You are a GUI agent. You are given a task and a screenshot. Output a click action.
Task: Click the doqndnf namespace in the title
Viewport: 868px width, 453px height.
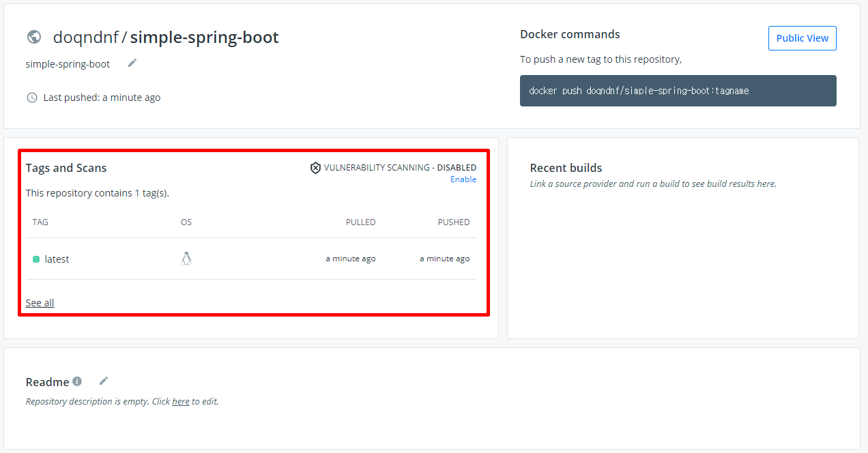click(86, 38)
